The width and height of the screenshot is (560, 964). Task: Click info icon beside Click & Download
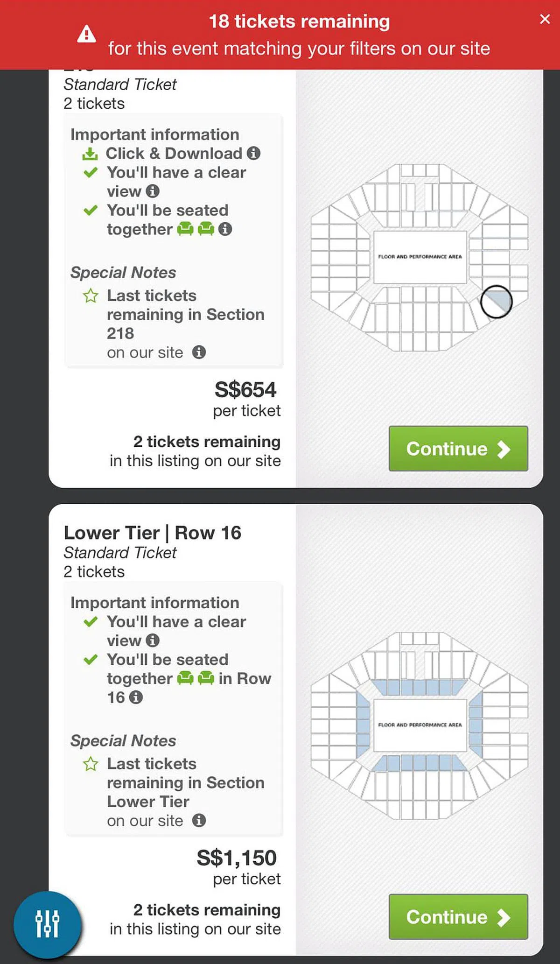(253, 153)
